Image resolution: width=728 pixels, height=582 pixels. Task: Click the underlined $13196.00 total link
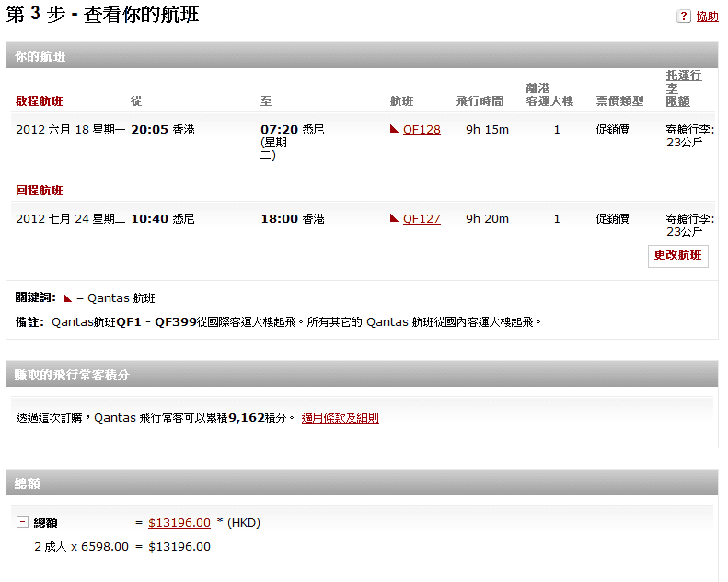[x=179, y=523]
